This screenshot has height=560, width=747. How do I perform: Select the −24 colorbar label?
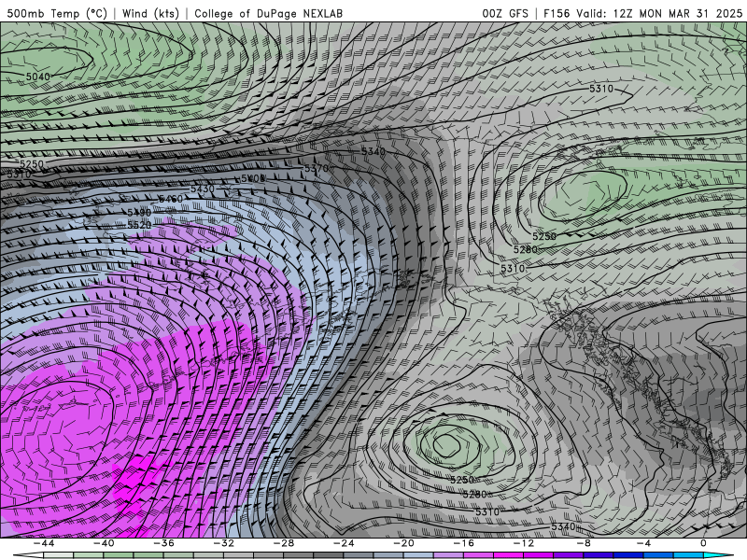tap(344, 543)
